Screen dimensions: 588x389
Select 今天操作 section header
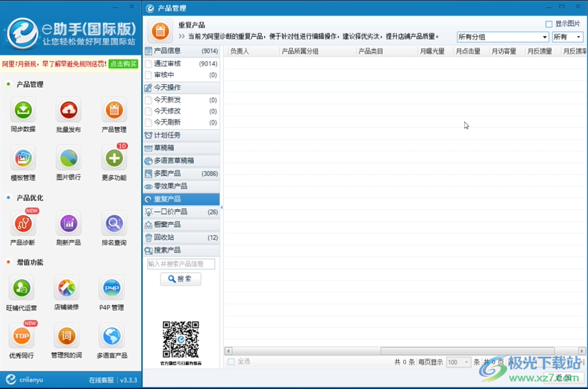(181, 88)
